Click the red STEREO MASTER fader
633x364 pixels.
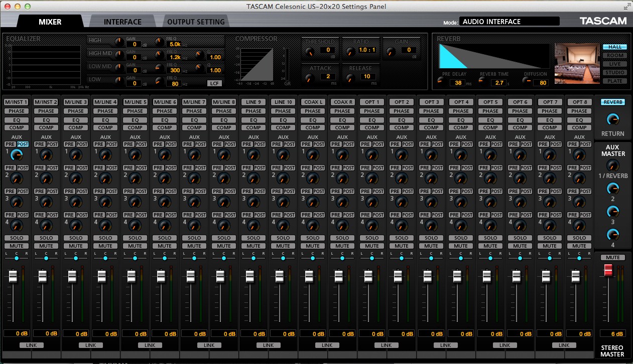tap(608, 270)
